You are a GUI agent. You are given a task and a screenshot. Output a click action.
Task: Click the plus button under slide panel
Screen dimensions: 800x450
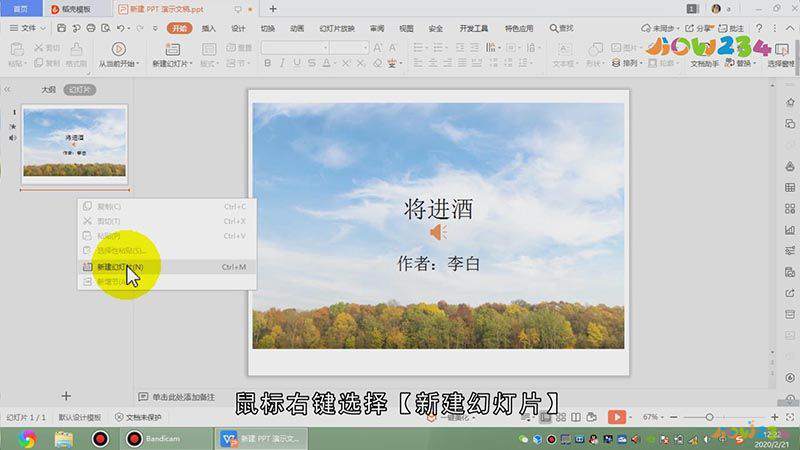[66, 396]
